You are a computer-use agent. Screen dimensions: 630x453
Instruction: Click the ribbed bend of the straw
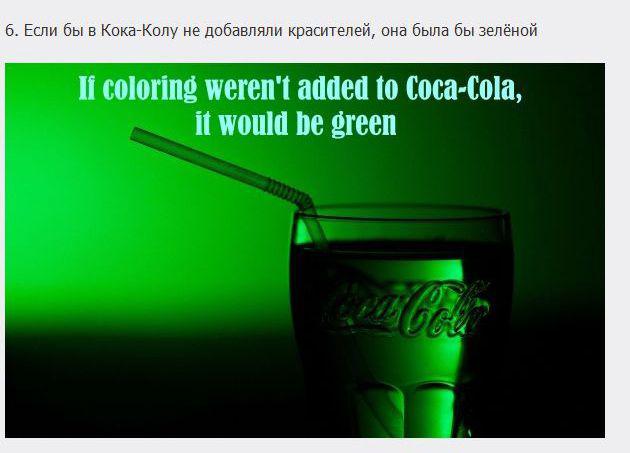click(x=289, y=195)
